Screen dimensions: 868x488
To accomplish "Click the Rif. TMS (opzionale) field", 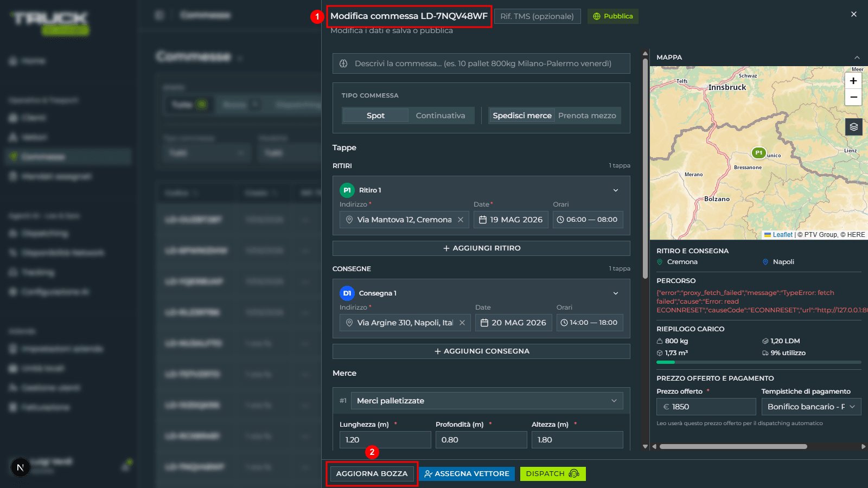I will 537,16.
